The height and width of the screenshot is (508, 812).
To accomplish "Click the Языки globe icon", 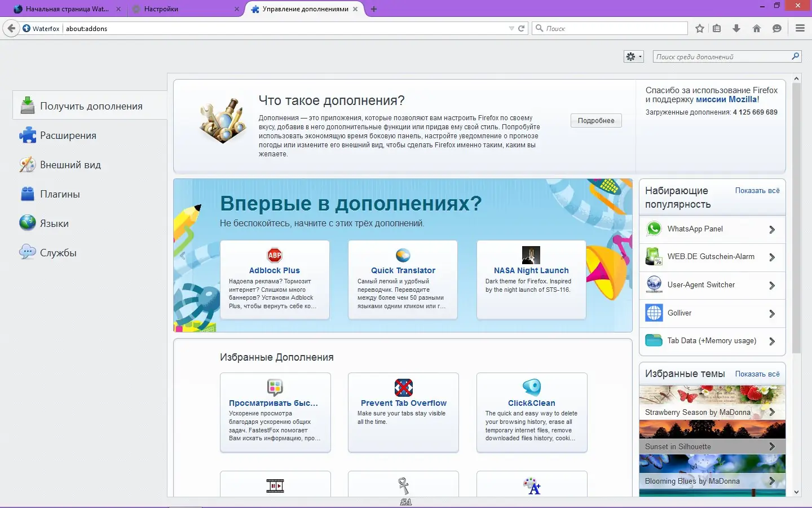I will click(28, 223).
